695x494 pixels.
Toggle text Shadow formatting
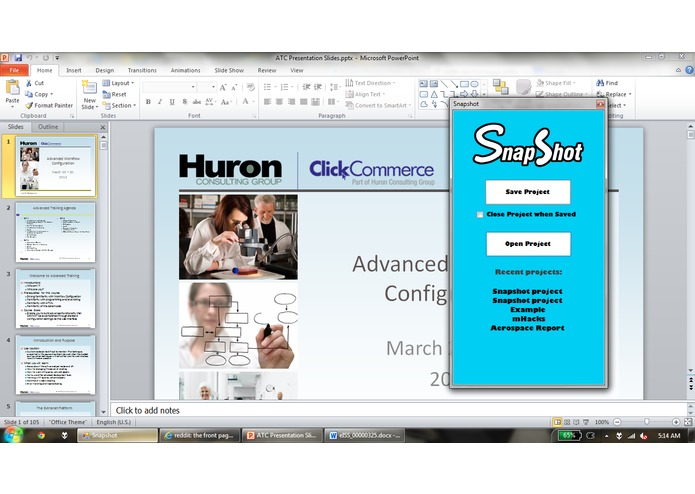click(x=184, y=102)
